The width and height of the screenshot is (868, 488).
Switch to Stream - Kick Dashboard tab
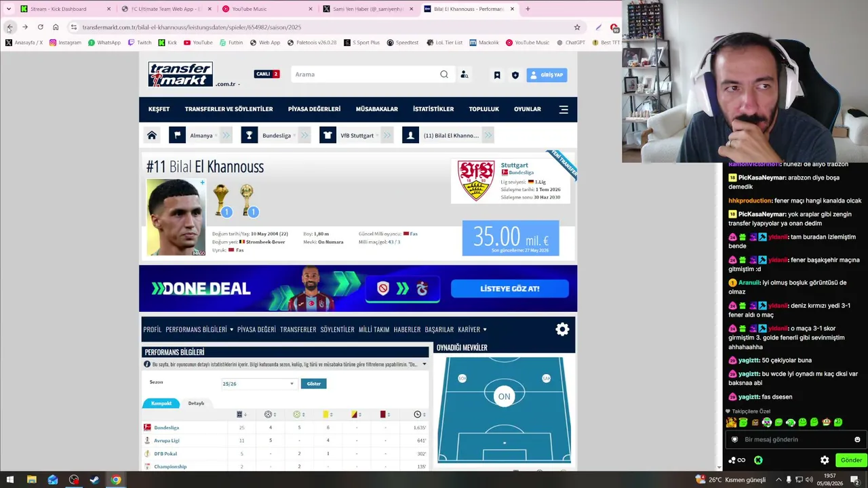(66, 9)
